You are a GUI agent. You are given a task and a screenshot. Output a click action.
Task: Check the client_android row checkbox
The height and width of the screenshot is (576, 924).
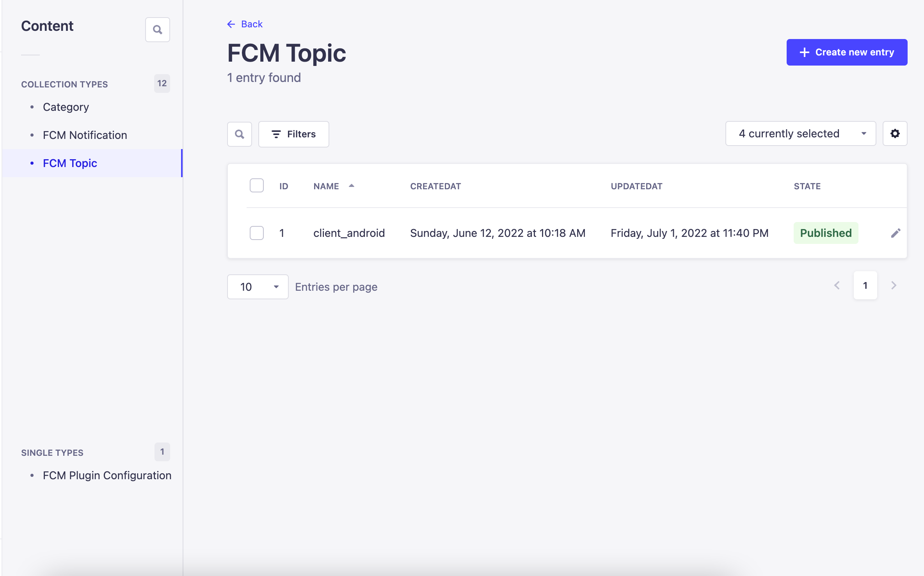[x=256, y=233]
